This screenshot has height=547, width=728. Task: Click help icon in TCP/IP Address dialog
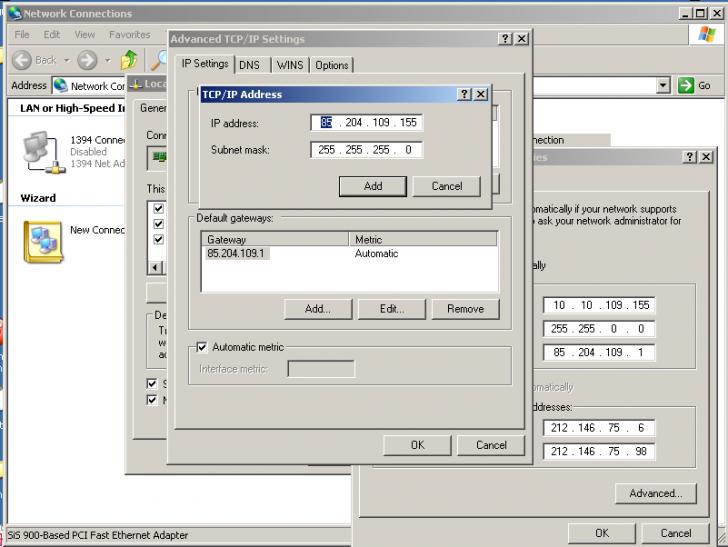tap(464, 94)
